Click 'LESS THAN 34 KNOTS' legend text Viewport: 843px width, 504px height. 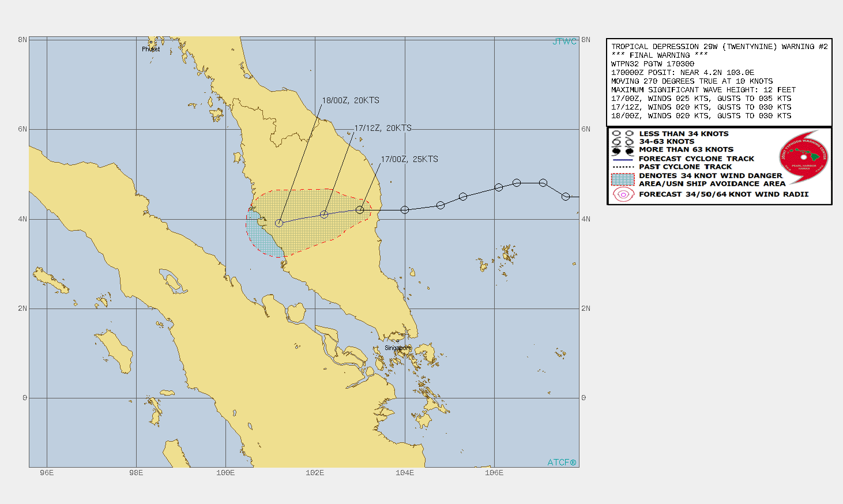click(684, 134)
